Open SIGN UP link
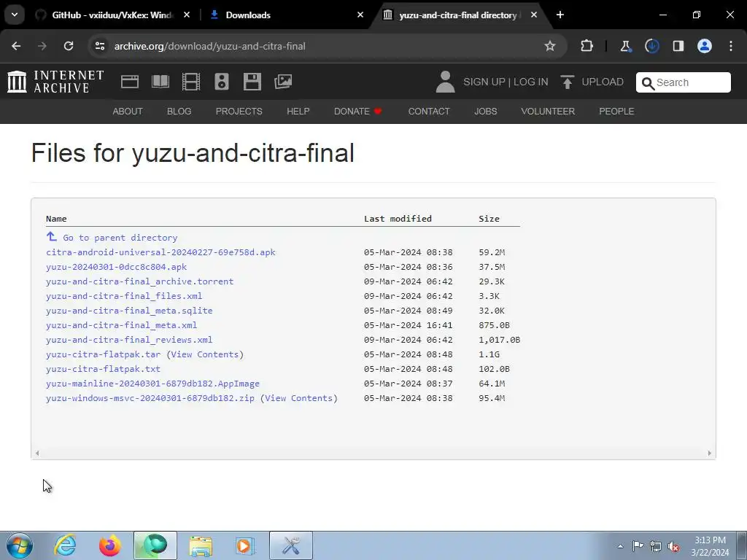 click(484, 82)
